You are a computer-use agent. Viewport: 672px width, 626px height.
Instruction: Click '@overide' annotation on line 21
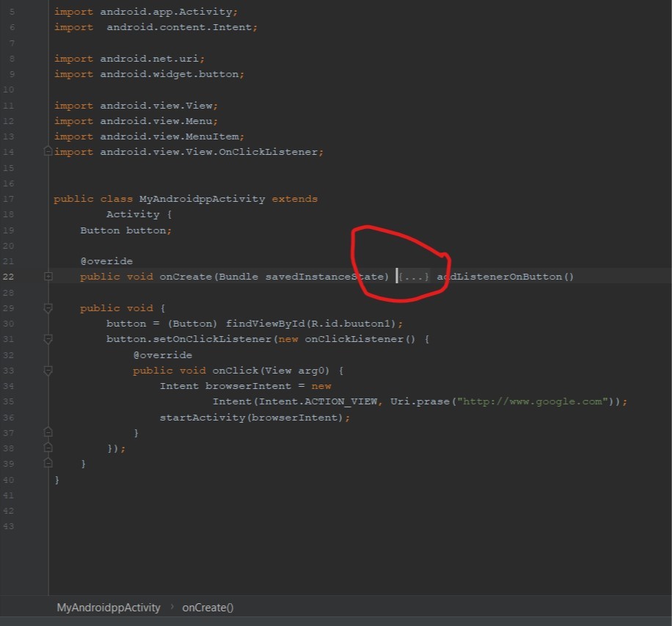106,261
